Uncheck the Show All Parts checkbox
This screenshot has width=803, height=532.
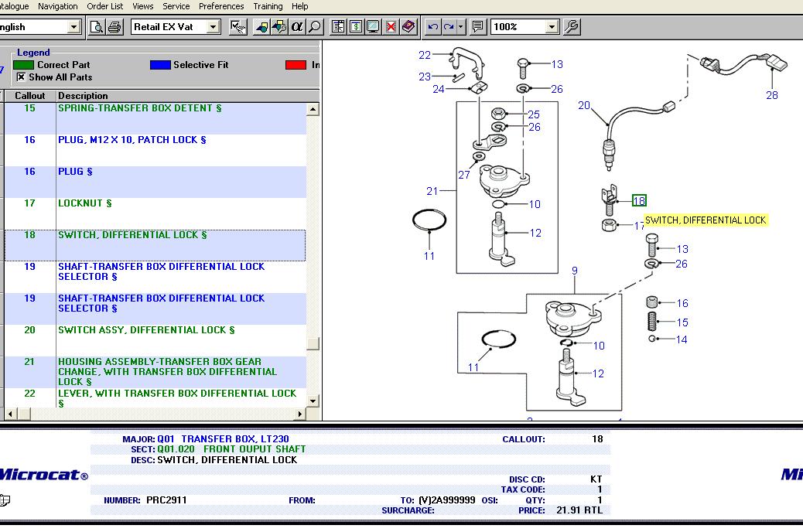tap(21, 77)
